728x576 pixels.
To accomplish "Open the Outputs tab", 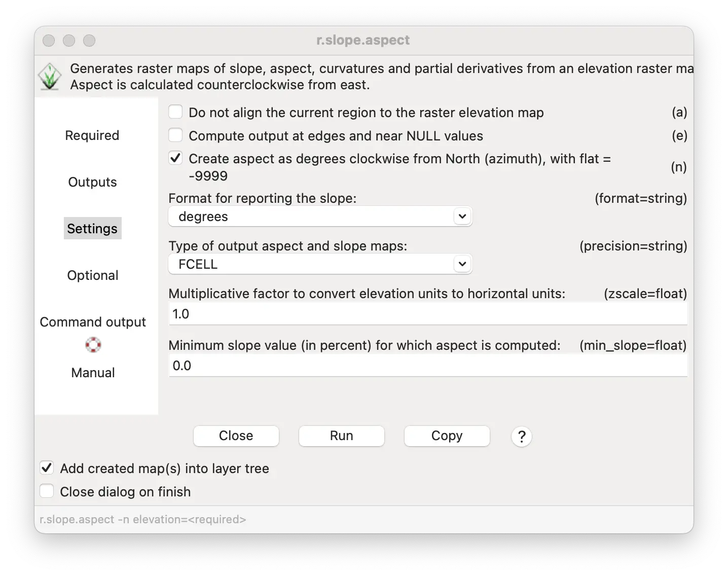I will [92, 182].
